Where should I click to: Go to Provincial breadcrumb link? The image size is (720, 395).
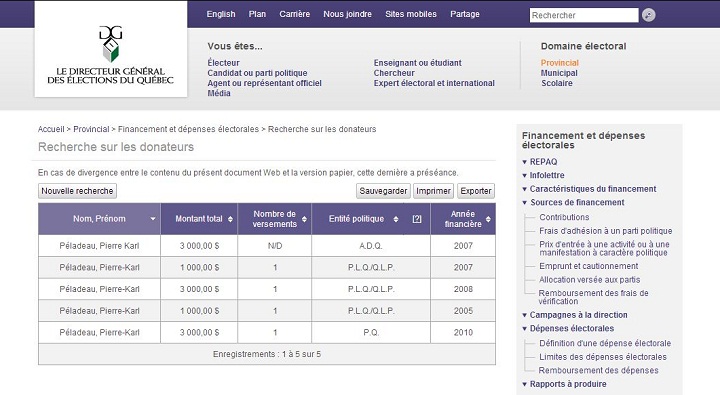(x=91, y=129)
